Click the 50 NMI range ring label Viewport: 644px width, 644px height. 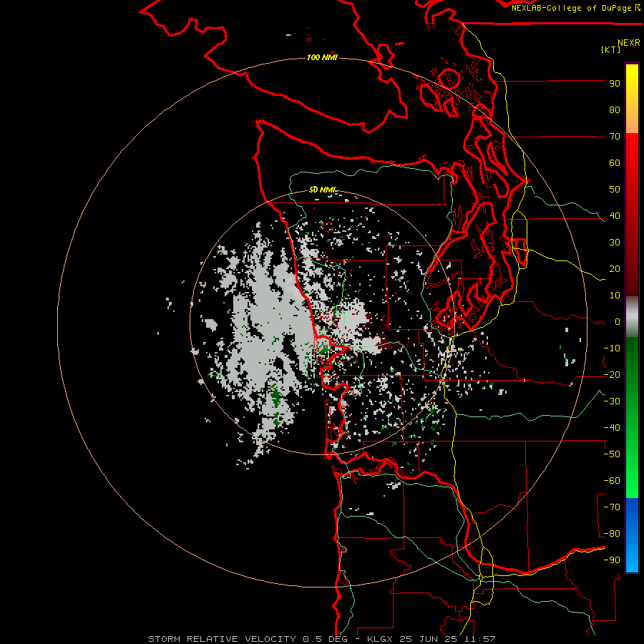pyautogui.click(x=323, y=190)
